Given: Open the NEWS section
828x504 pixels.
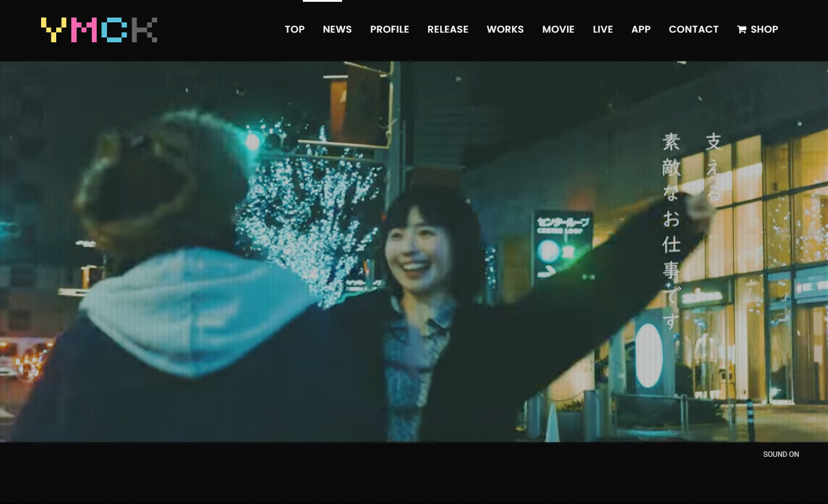Looking at the screenshot, I should click(x=337, y=30).
